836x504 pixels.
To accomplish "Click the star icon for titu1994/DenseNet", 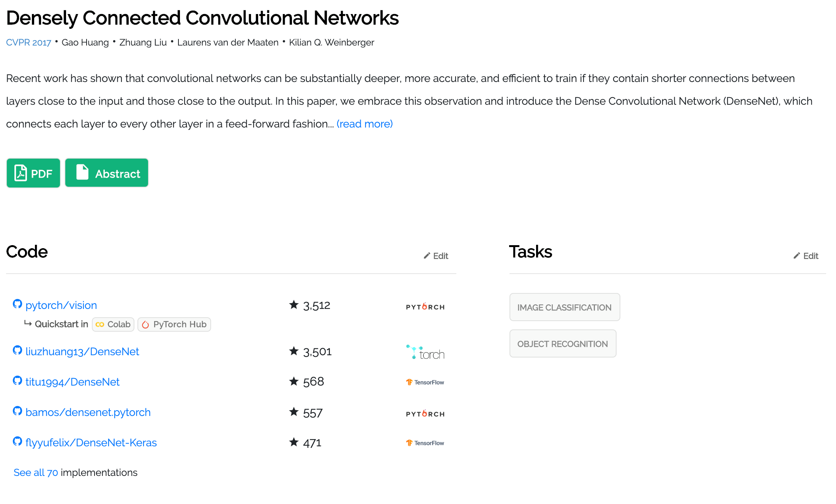I will pos(294,381).
